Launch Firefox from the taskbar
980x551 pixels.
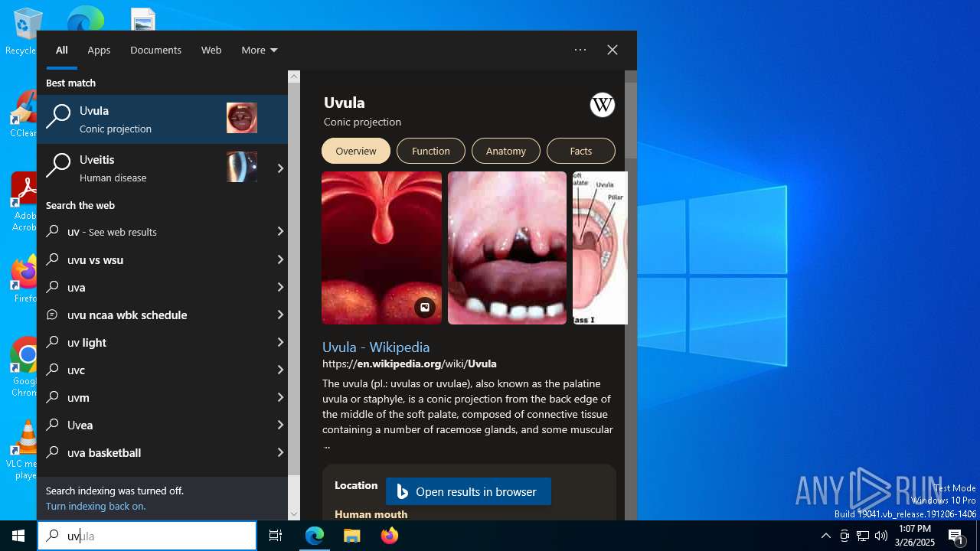(x=390, y=536)
